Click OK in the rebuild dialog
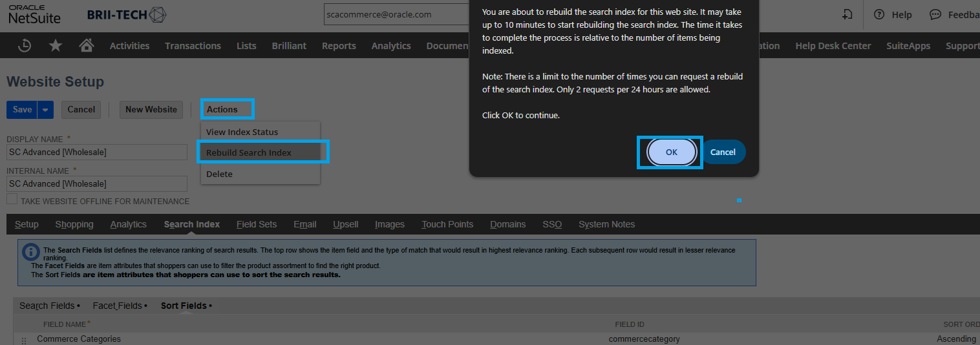The width and height of the screenshot is (980, 345). 672,152
